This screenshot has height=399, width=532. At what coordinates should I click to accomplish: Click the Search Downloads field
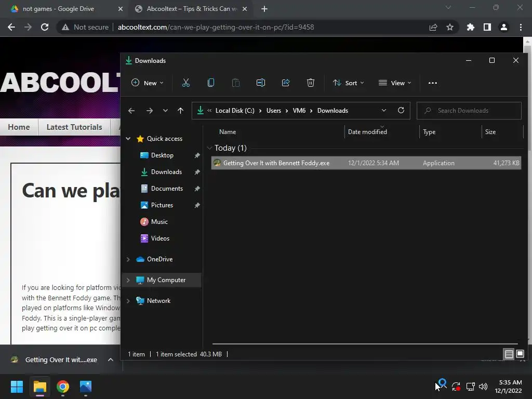[x=469, y=111]
